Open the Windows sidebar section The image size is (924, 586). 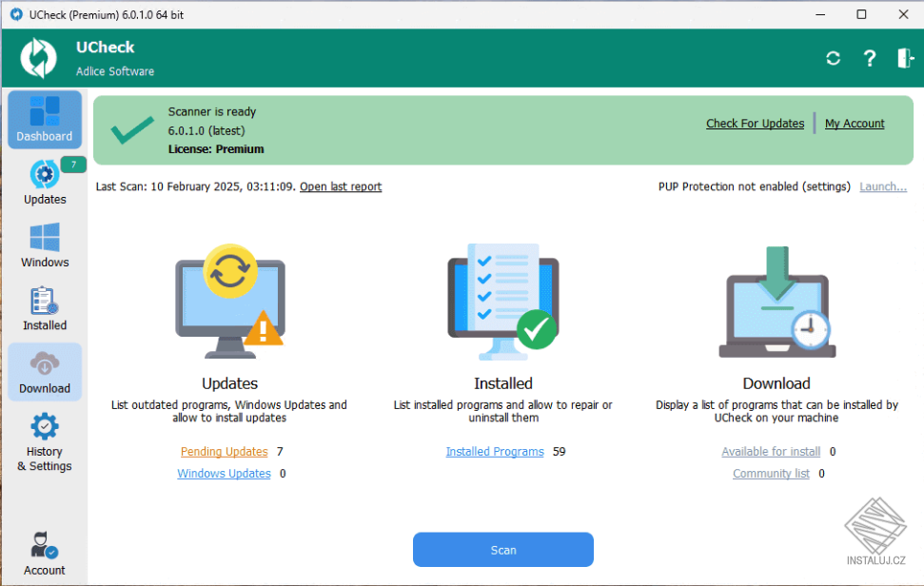pyautogui.click(x=45, y=245)
